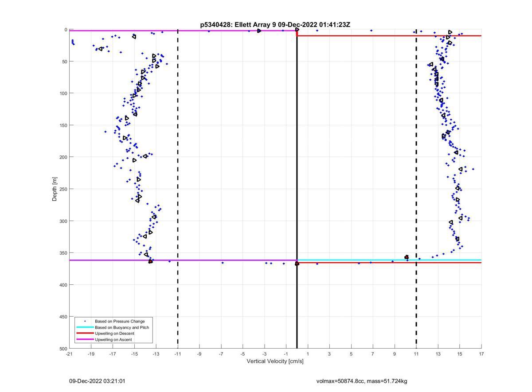Click the x-axis tick label -11

pos(178,354)
